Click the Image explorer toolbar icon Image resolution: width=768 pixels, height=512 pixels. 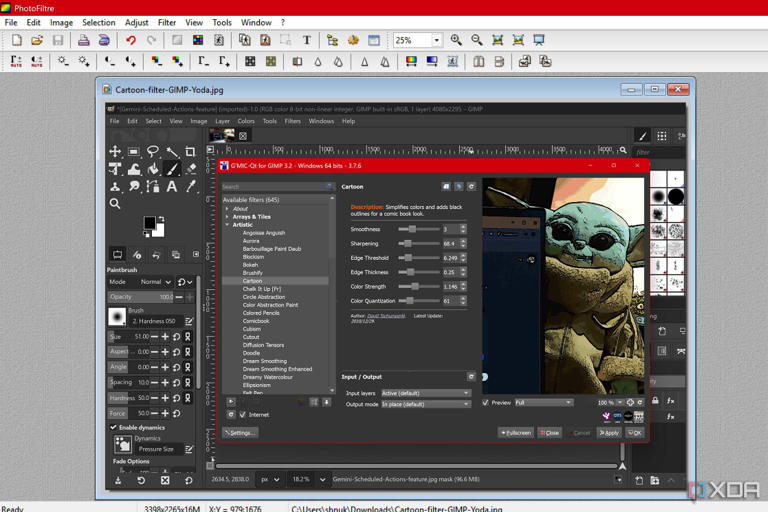pyautogui.click(x=332, y=40)
